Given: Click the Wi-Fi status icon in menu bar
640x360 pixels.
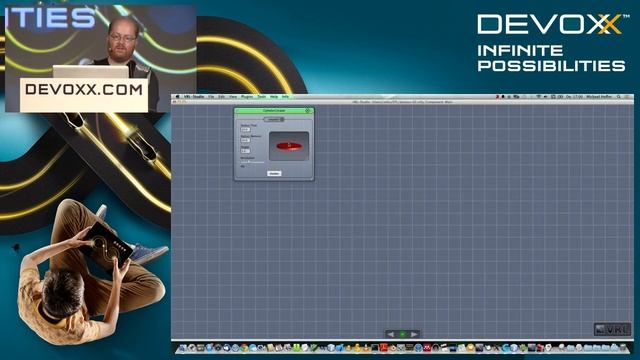Looking at the screenshot, I should coord(538,97).
